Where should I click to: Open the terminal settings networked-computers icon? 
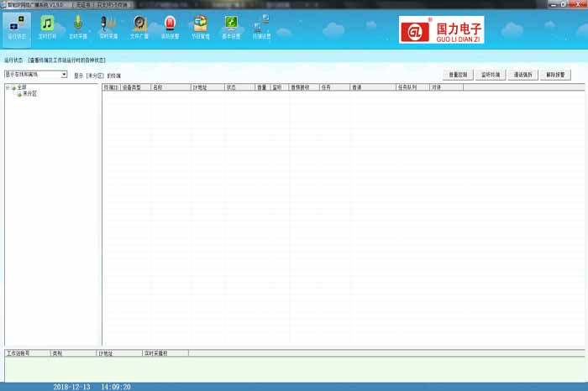[x=262, y=27]
